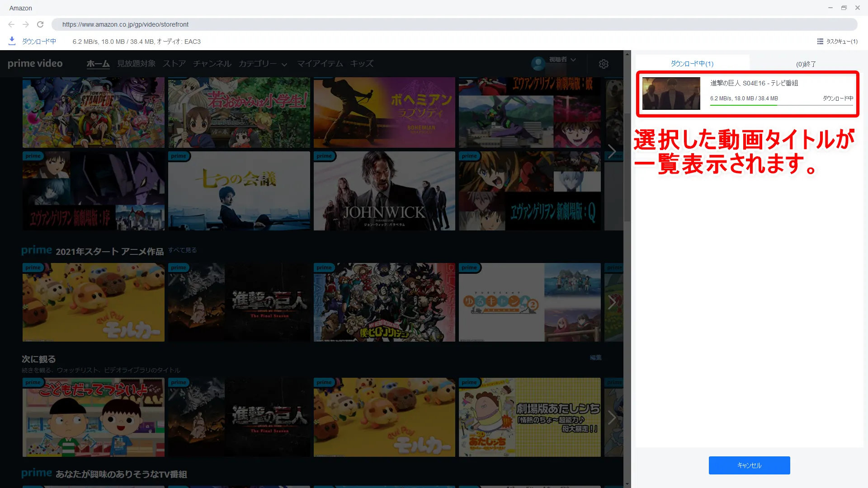Open the こどもだってつらいよ thumbnail

pos(94,417)
